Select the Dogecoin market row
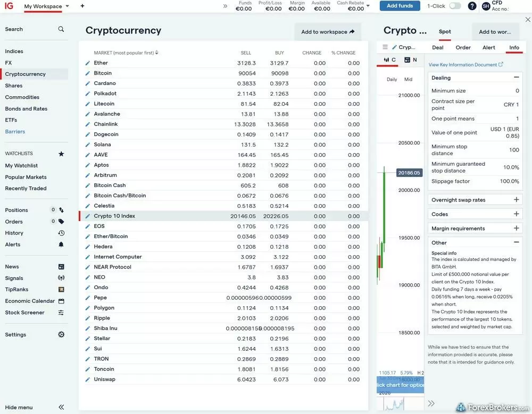Image resolution: width=532 pixels, height=414 pixels. coord(223,134)
